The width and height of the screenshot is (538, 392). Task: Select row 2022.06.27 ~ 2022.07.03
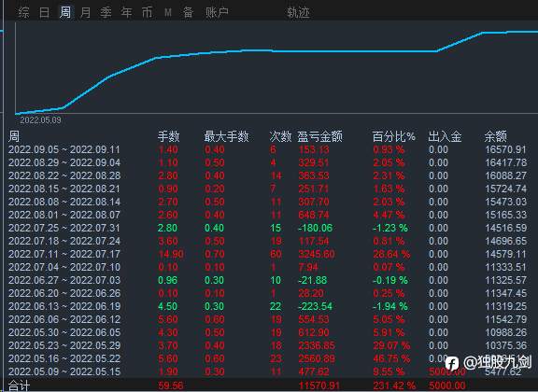[268, 280]
